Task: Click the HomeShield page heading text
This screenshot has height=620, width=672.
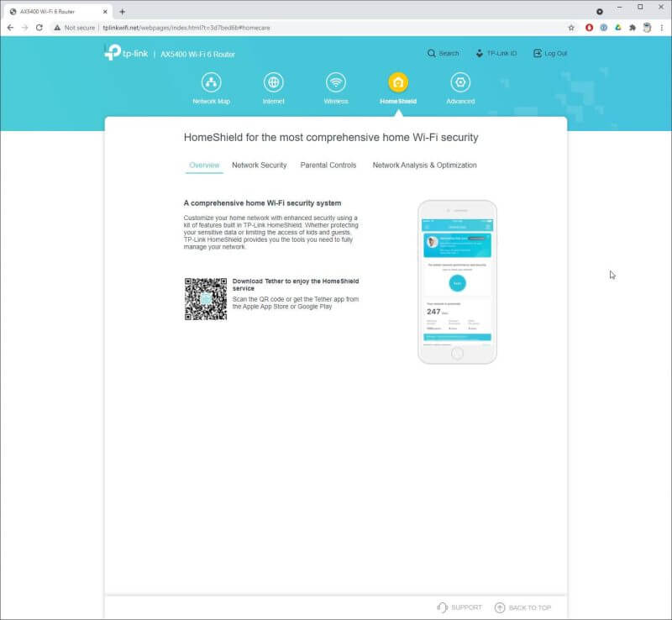Action: 331,137
